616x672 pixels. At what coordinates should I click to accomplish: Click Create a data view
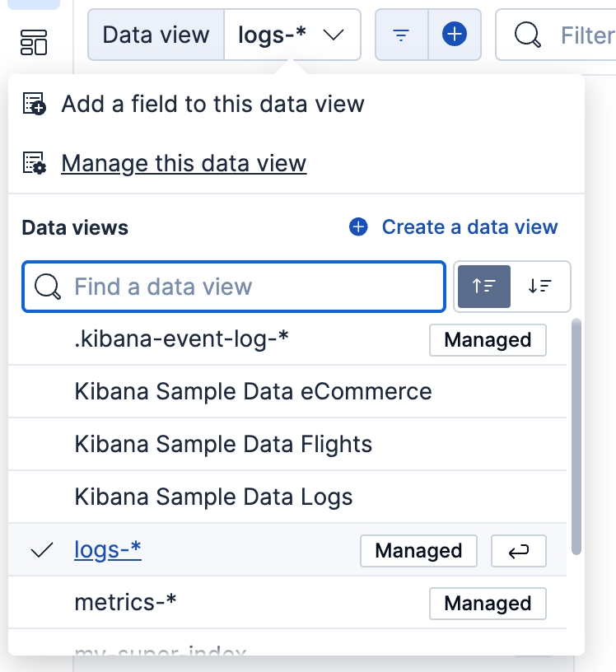470,226
